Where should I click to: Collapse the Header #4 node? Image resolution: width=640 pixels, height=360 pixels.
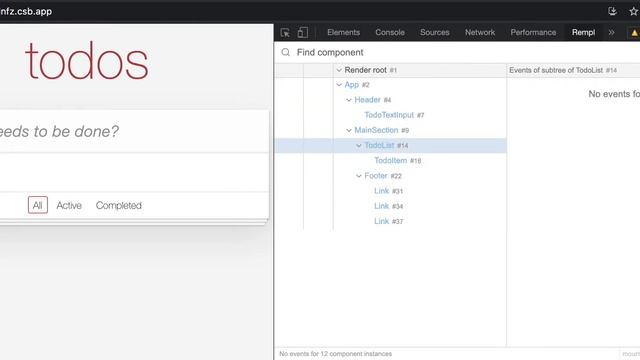pos(349,100)
